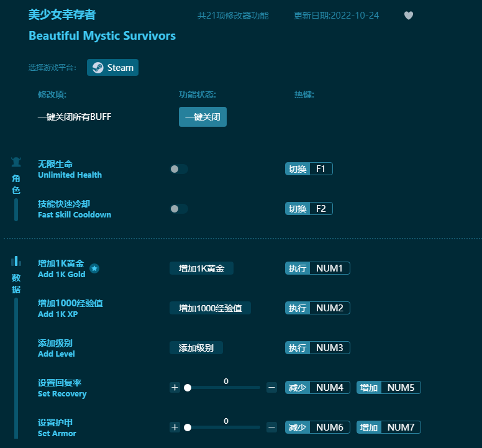Select the Steam platform button
Viewport: 482px width, 448px height.
pyautogui.click(x=112, y=68)
